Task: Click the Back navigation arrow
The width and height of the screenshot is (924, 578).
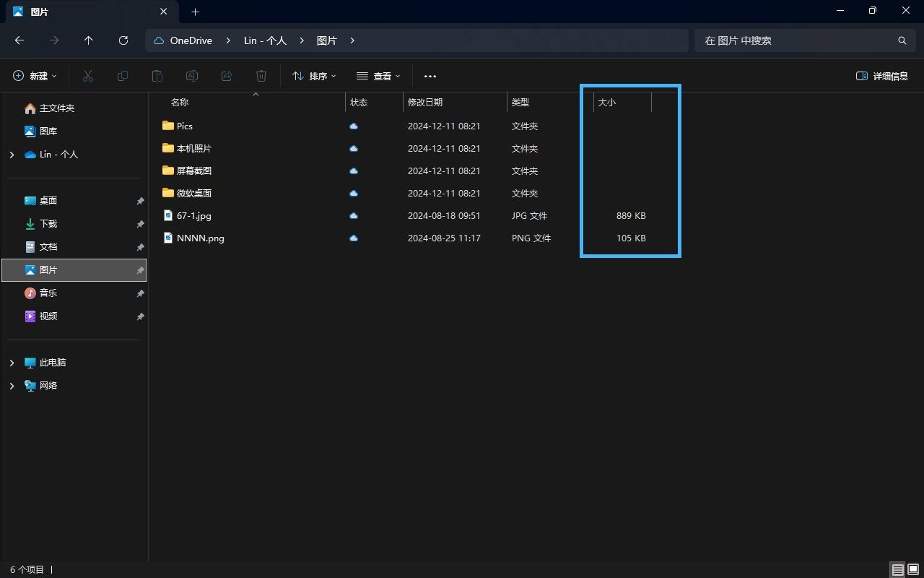Action: coord(19,40)
